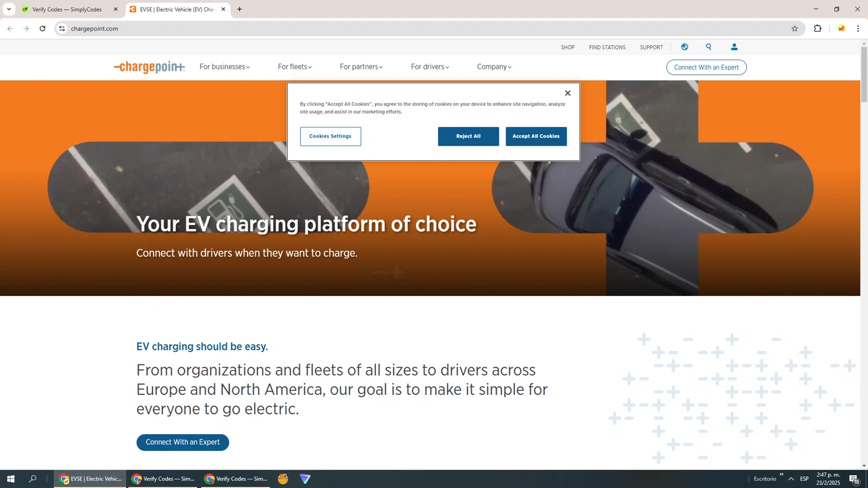This screenshot has height=488, width=868.
Task: Click 'EV charging should be easy.' text
Action: click(202, 346)
